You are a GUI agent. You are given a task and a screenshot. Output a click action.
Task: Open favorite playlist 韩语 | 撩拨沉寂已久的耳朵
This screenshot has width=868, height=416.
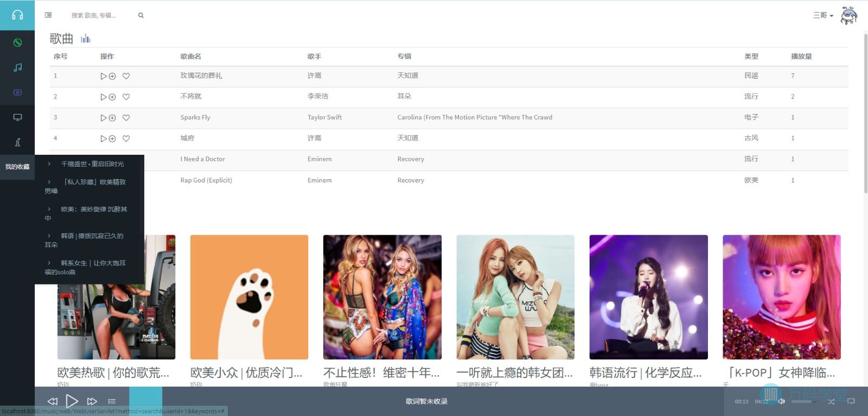(x=84, y=240)
